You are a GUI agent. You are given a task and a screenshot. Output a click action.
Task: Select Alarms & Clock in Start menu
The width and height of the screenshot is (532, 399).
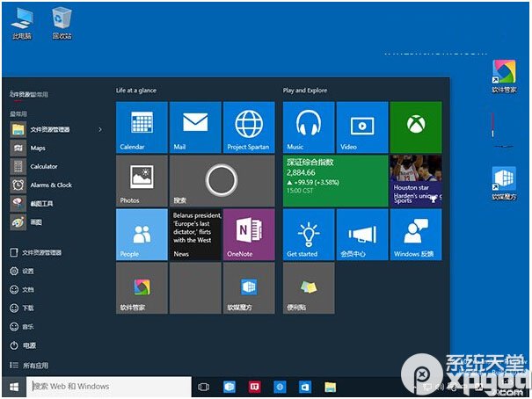point(50,185)
